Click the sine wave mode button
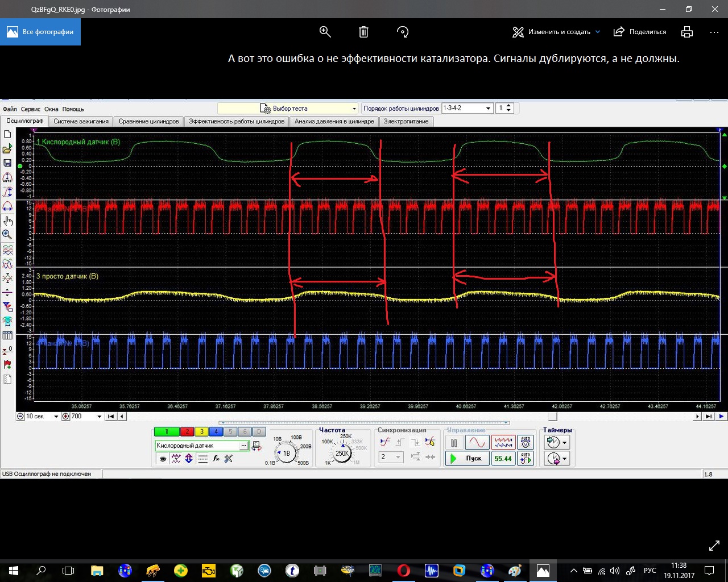The image size is (728, 582). click(x=477, y=442)
